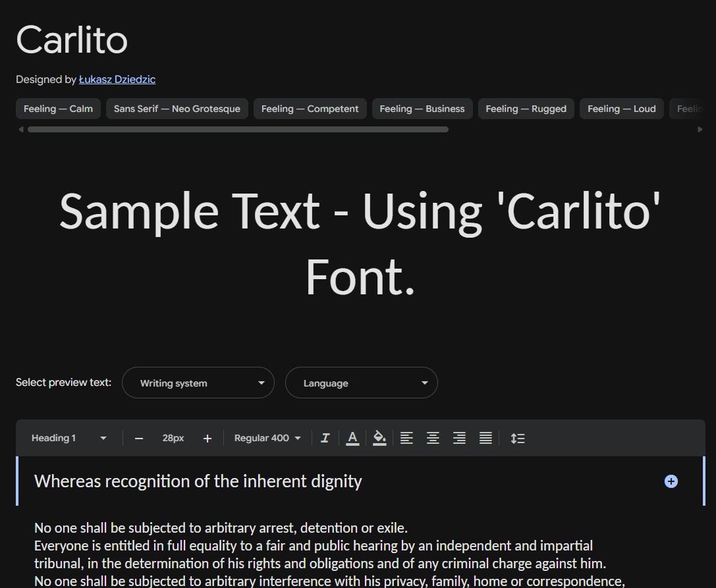Click the 'Select preview text:' label
Viewport: 716px width, 588px height.
[63, 383]
